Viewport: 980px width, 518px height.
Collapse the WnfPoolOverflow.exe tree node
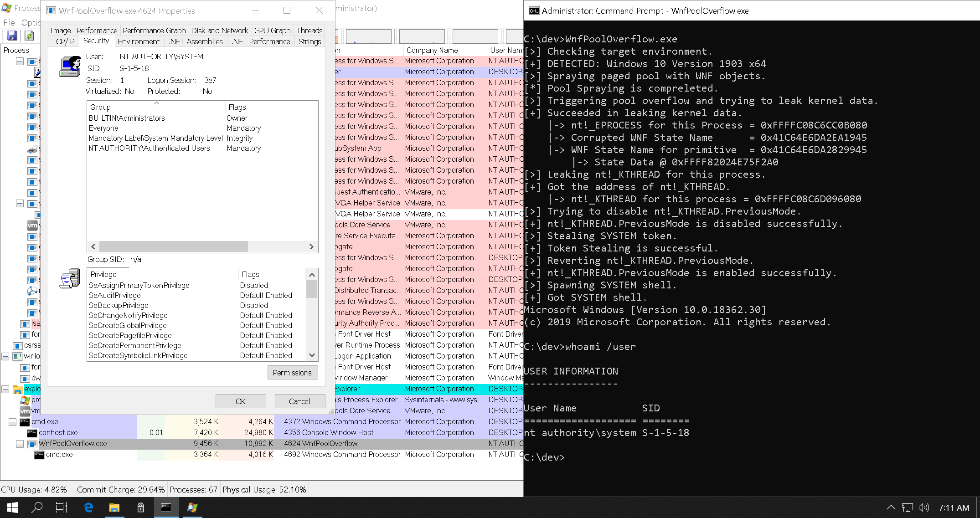[20, 443]
